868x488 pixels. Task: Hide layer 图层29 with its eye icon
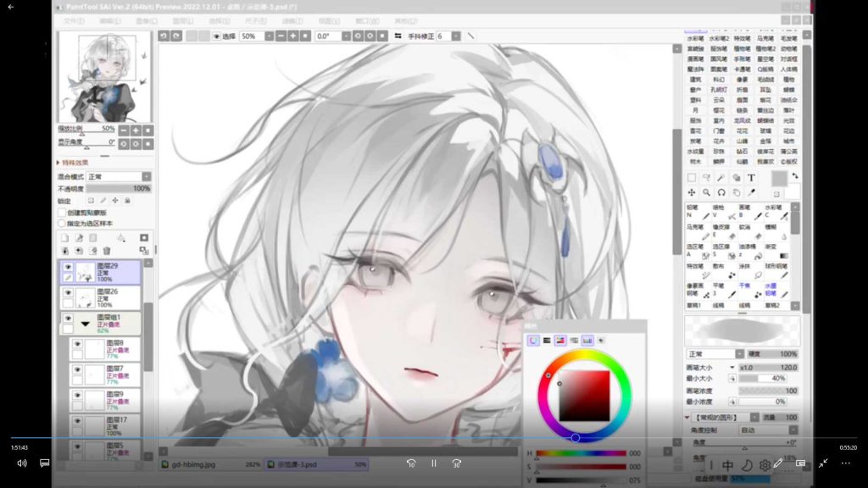pos(68,267)
